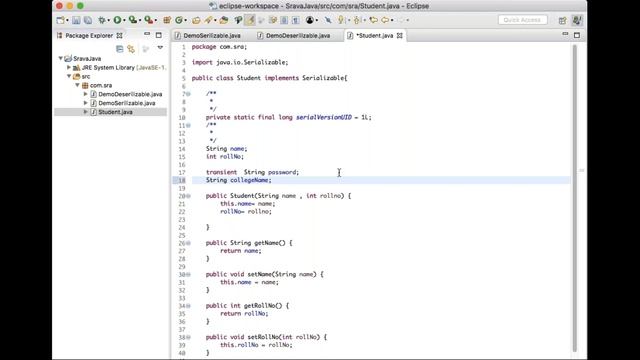Click the Save All toolbar icon

pyautogui.click(x=88, y=20)
